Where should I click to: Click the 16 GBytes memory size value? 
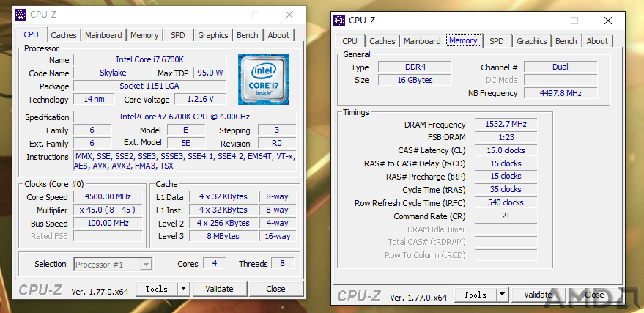point(415,80)
